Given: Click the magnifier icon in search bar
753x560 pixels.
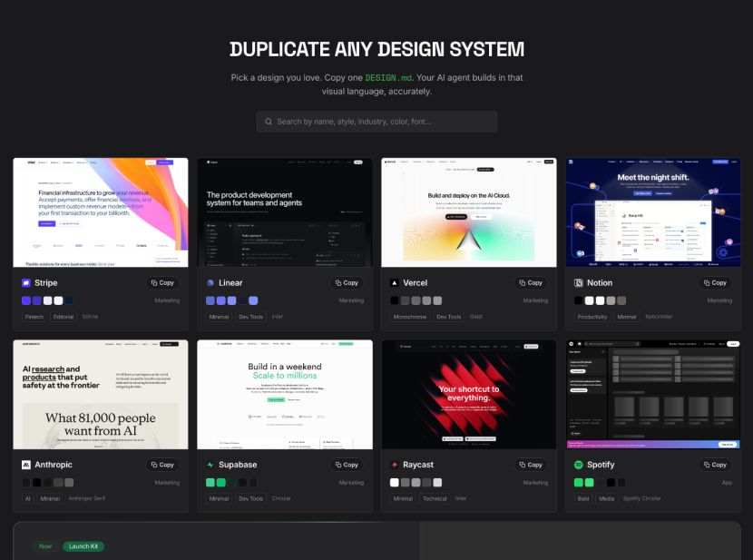Looking at the screenshot, I should [269, 122].
